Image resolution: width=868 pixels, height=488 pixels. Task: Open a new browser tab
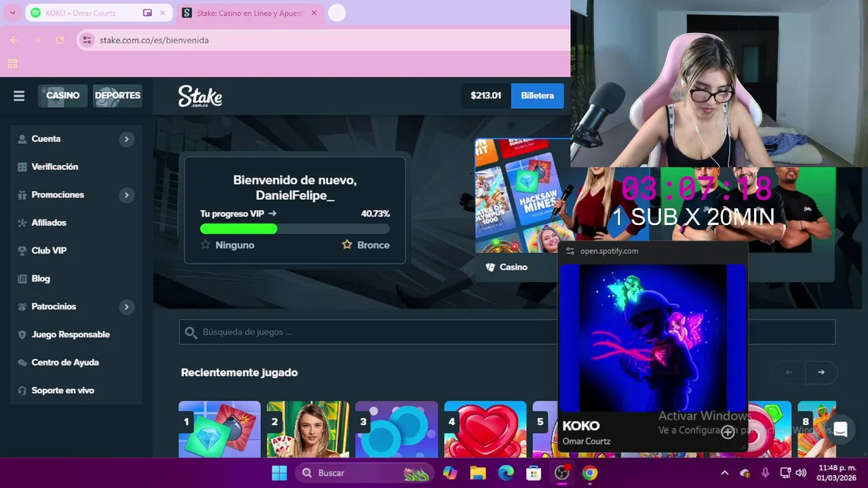(x=337, y=13)
